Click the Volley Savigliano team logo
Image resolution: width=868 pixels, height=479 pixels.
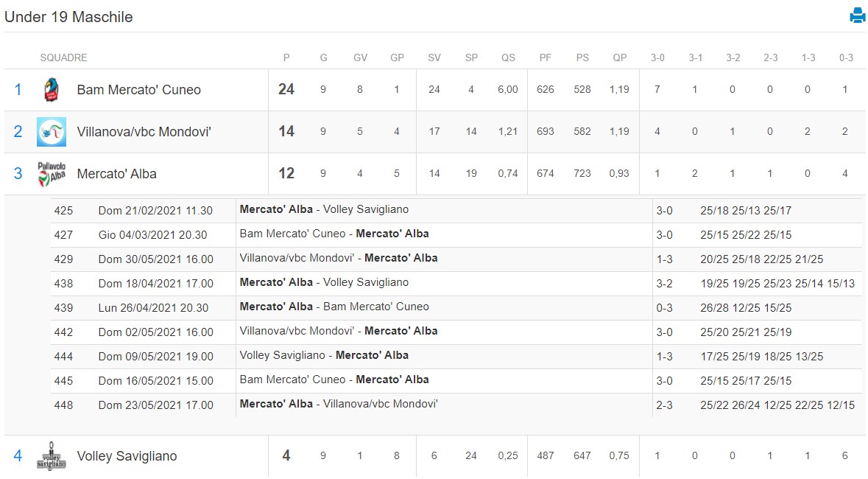[52, 456]
